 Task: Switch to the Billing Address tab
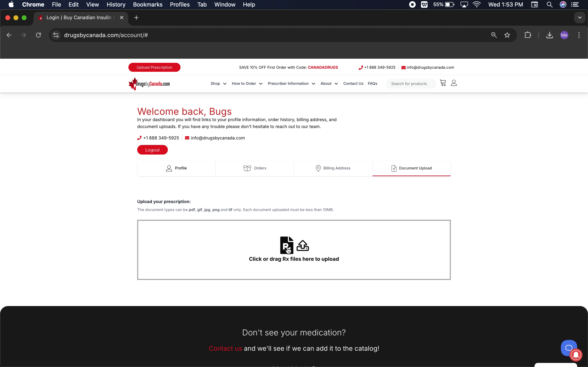pos(333,168)
